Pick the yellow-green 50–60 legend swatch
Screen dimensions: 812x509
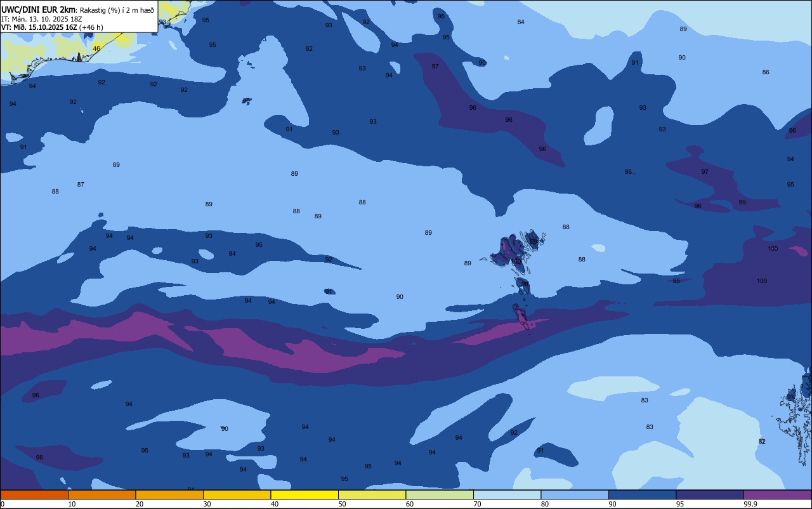[x=372, y=494]
